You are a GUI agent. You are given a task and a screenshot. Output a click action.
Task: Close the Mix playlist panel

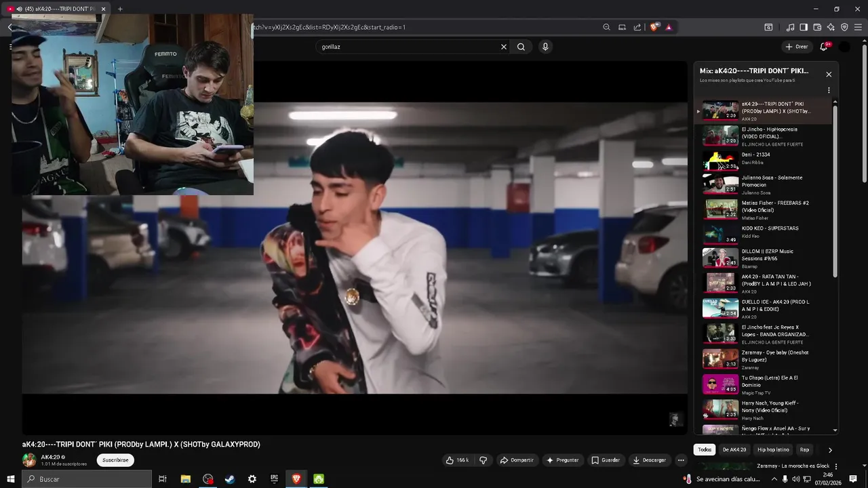[x=829, y=75]
